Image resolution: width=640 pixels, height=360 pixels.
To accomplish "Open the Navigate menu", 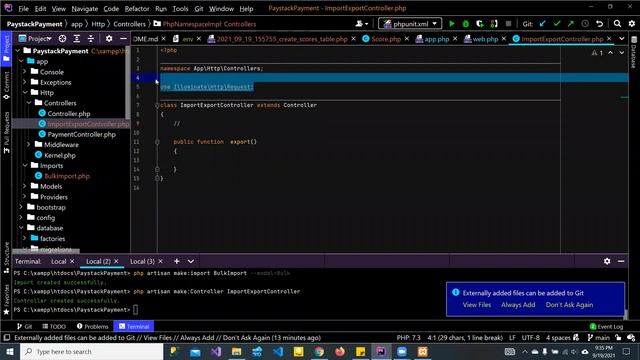I will pos(84,8).
